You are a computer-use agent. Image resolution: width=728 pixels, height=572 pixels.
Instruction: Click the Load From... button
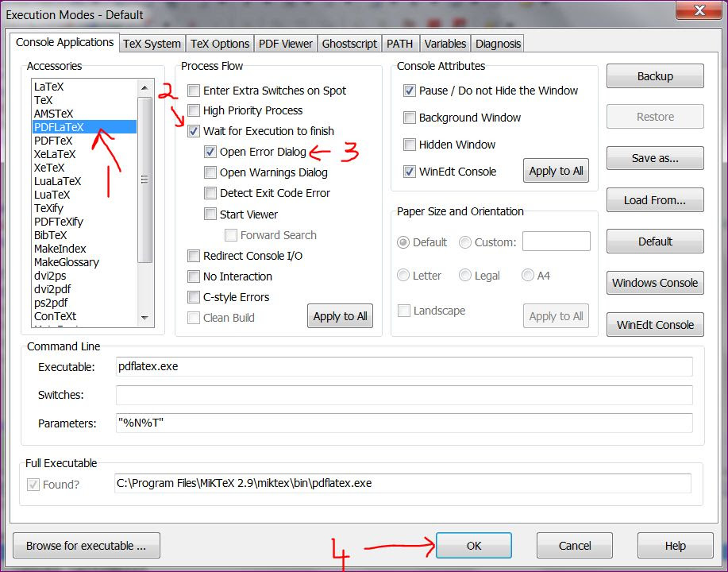tap(655, 200)
